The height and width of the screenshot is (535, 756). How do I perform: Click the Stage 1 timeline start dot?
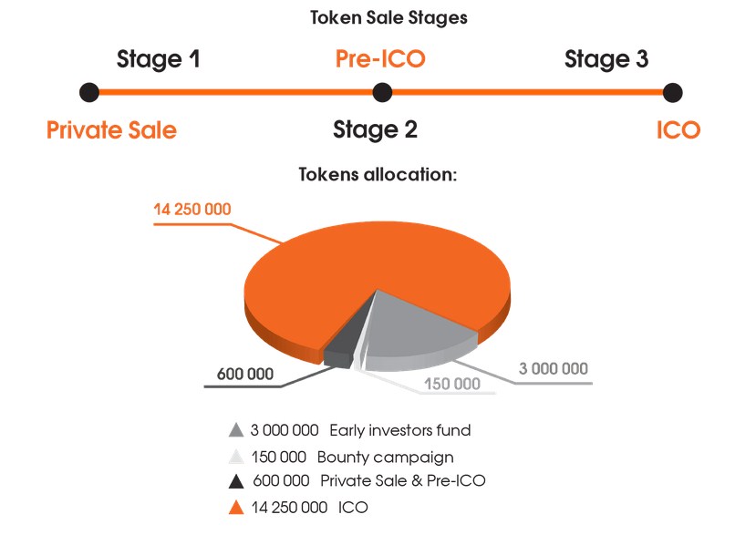(89, 92)
